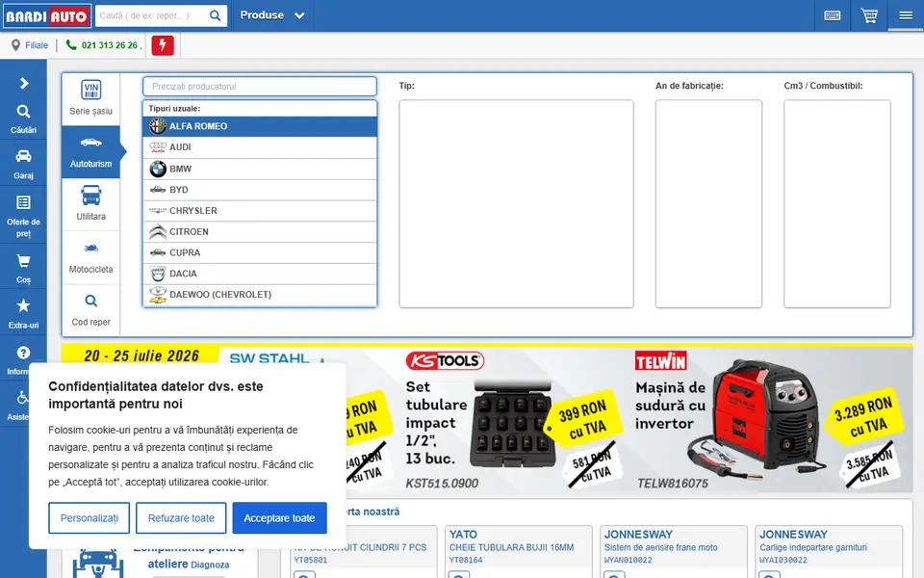Click the Cm3 / Combustibil list box
The image size is (924, 578).
(836, 203)
